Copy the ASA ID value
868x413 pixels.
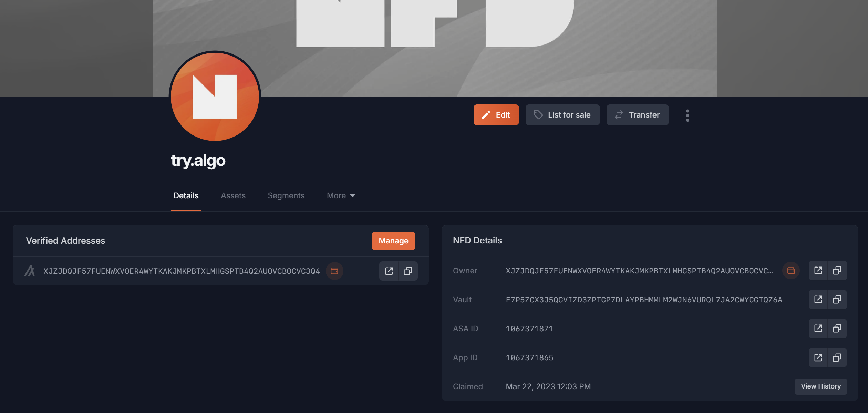coord(837,329)
